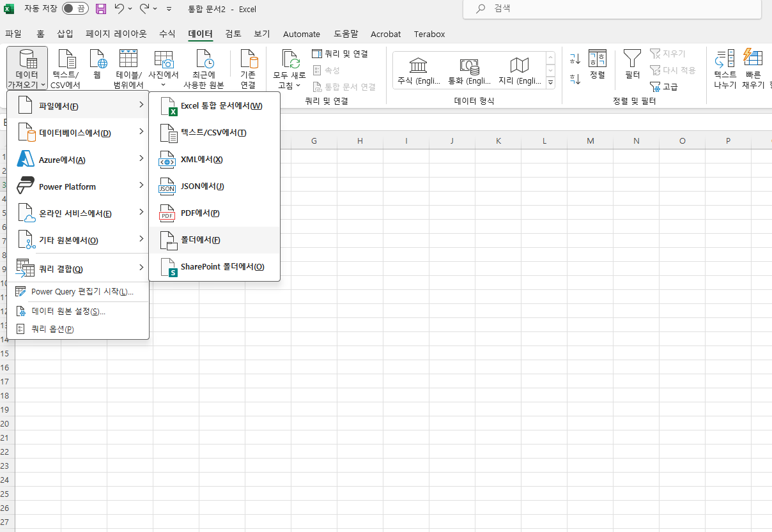
Task: Open the 데이터 가져오기 dropdown button
Action: (27, 68)
